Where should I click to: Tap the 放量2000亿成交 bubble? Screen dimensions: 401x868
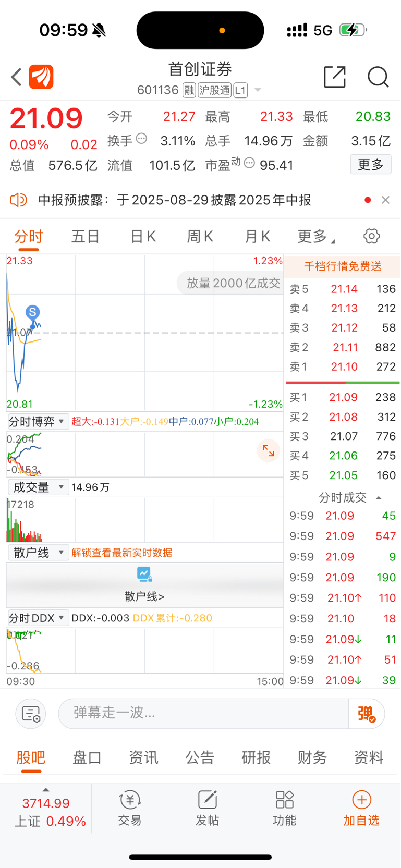click(230, 283)
